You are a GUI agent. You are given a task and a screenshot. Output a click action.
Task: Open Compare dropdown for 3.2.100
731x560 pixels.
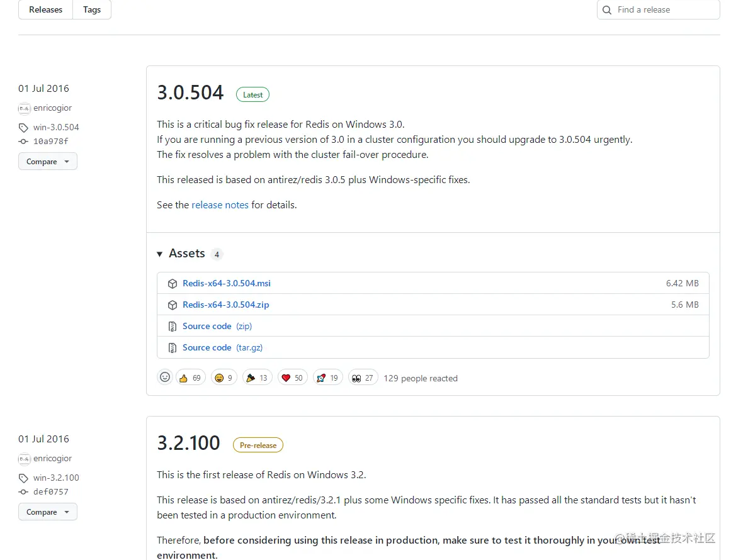[48, 512]
